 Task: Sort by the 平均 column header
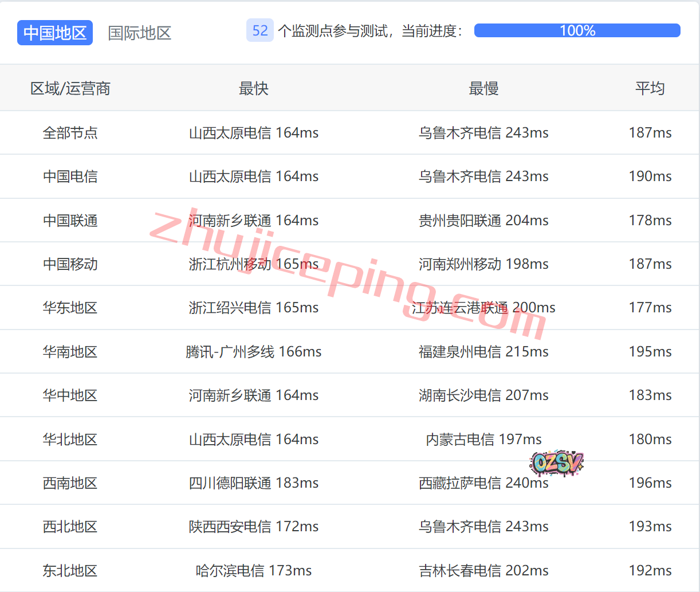[650, 88]
